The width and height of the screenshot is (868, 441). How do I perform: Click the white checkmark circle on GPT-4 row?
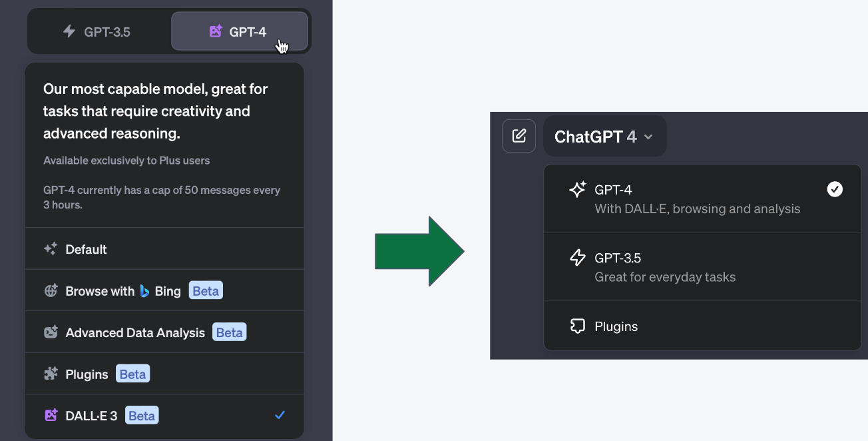835,190
